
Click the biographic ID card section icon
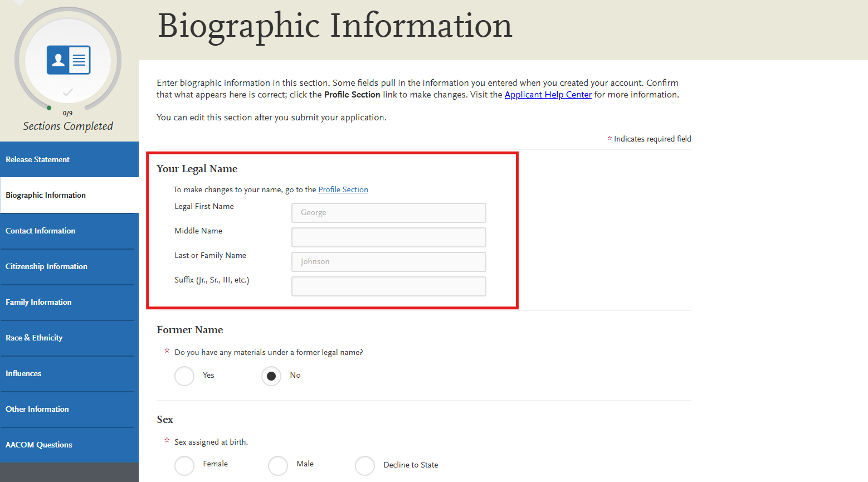coord(68,59)
